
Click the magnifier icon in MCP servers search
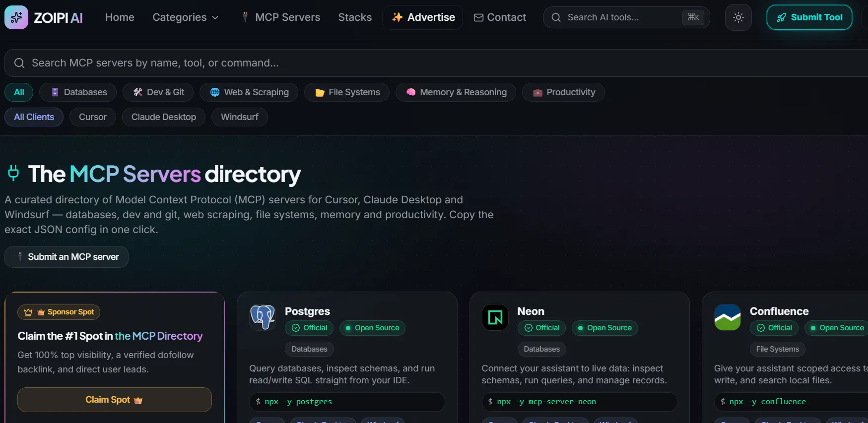[19, 63]
